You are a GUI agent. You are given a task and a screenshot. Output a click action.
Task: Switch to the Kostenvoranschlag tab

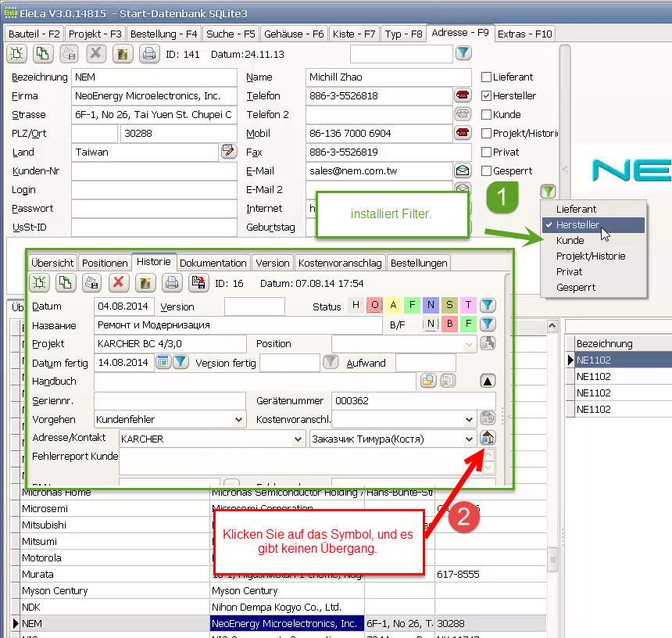(x=340, y=263)
